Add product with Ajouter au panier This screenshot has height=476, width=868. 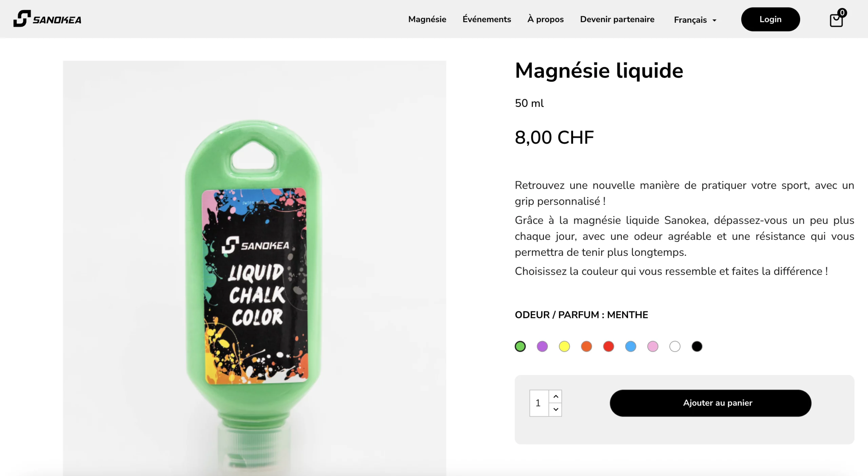click(710, 403)
